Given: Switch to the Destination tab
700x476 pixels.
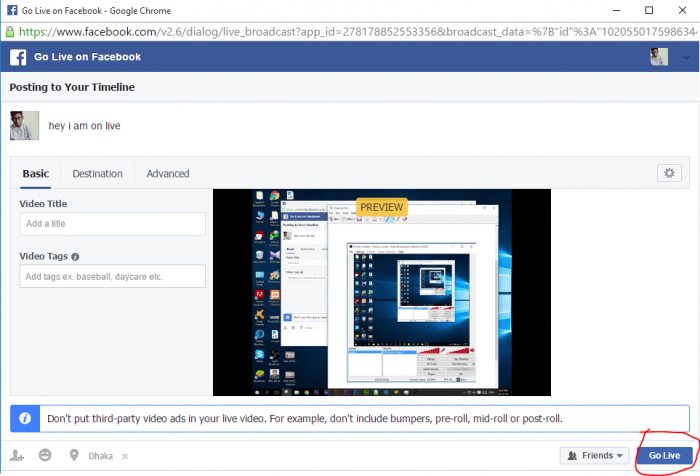Looking at the screenshot, I should coord(97,174).
